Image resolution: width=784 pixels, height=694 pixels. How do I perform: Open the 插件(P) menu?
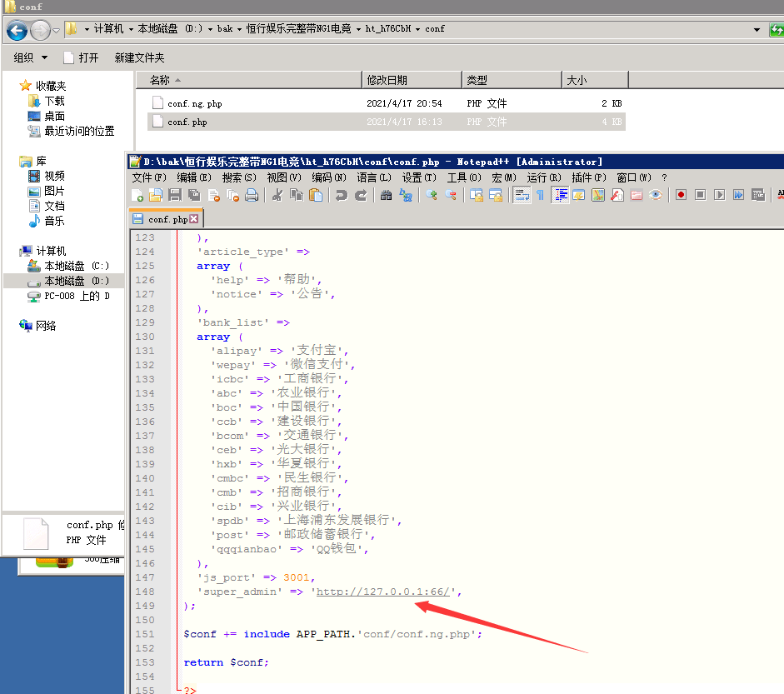589,177
